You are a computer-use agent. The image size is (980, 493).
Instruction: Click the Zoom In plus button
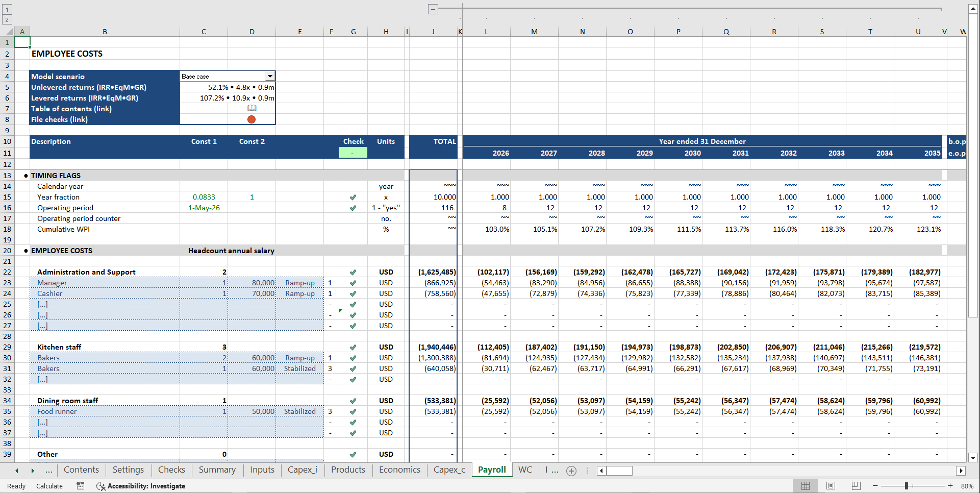pyautogui.click(x=950, y=486)
